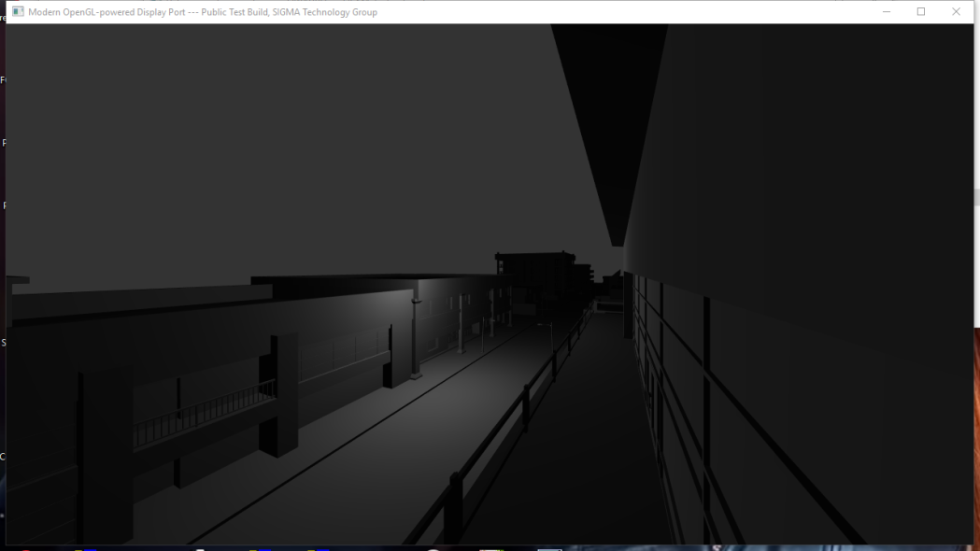Click the application icon in the title bar
The width and height of the screenshot is (980, 551).
pos(18,12)
